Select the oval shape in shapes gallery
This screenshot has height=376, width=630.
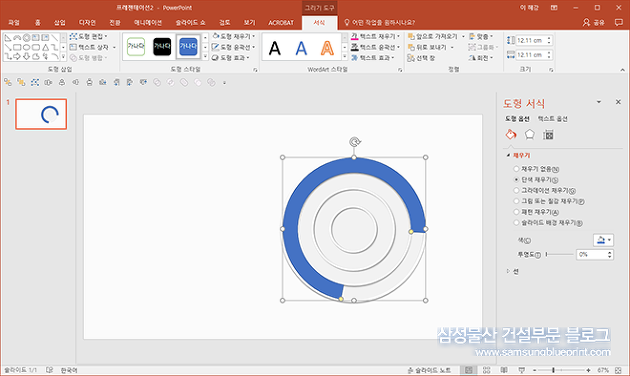pyautogui.click(x=27, y=47)
